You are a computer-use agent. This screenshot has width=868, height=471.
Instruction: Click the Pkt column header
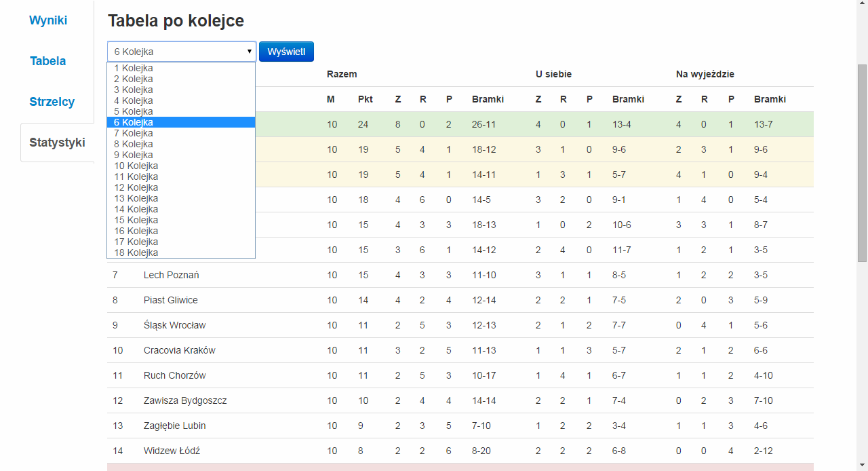click(366, 99)
